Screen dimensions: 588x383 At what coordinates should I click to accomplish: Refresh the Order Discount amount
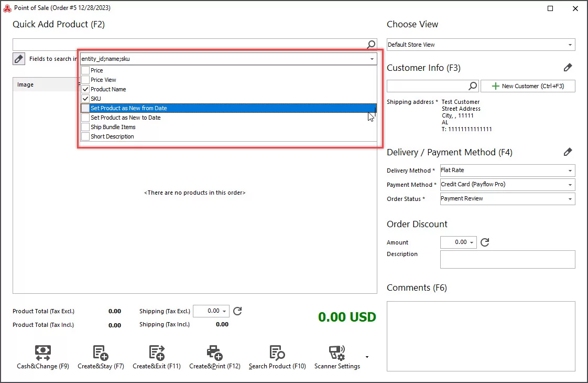pyautogui.click(x=485, y=242)
